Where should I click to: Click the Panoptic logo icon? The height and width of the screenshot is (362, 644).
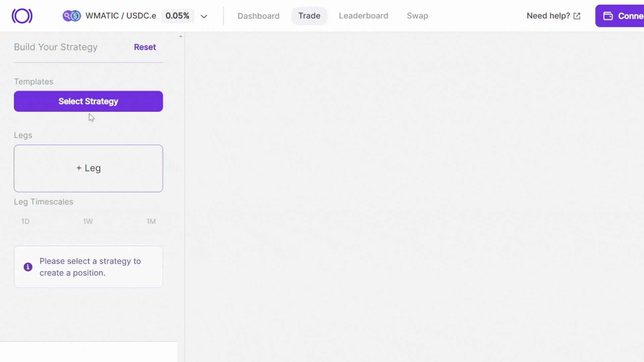(x=22, y=16)
